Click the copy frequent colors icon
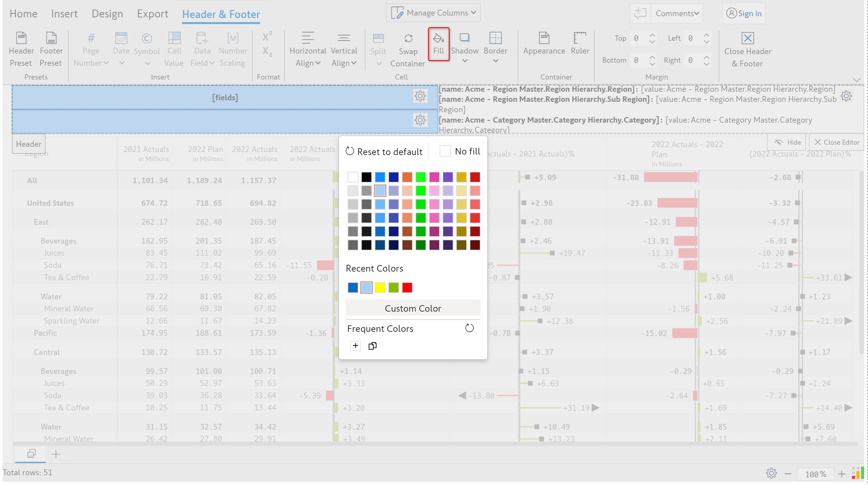This screenshot has width=868, height=485. 372,346
